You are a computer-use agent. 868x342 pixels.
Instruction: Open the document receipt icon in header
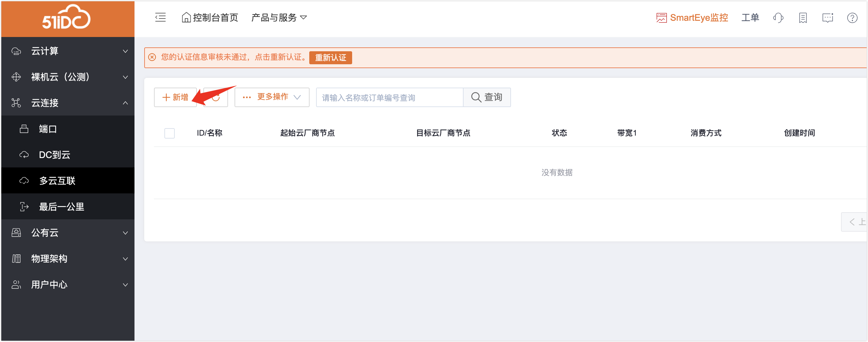[803, 18]
